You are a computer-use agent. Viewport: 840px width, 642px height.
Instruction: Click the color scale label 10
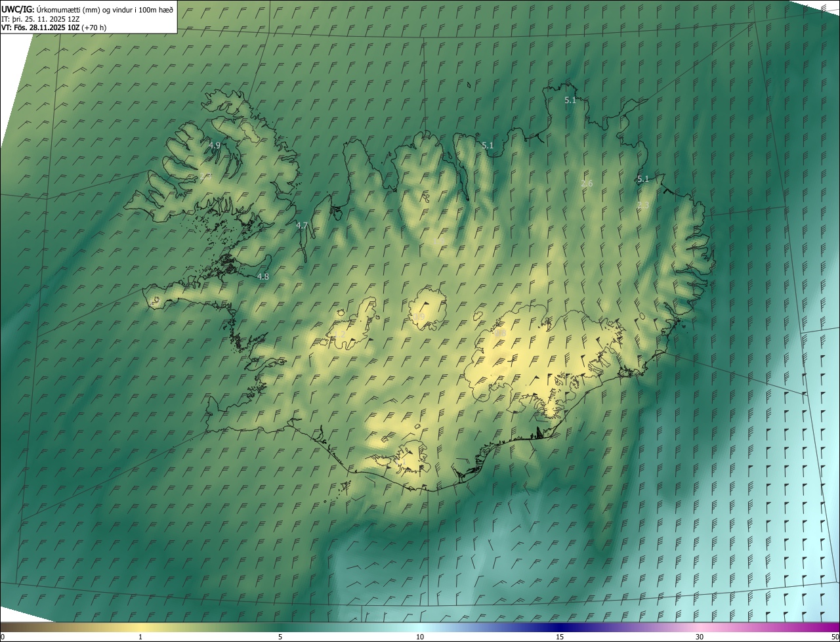pos(420,637)
